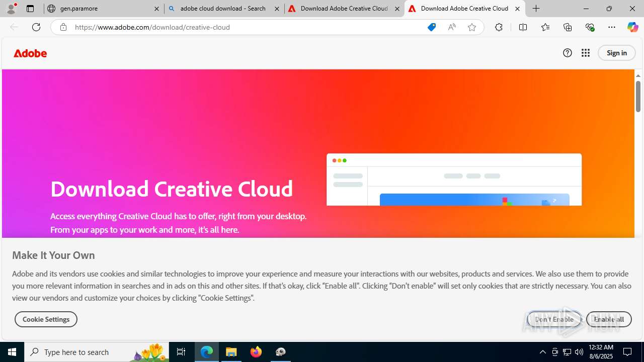The width and height of the screenshot is (644, 362).
Task: Switch to the third tab, Download Adobe Creative Cloud
Action: (344, 9)
